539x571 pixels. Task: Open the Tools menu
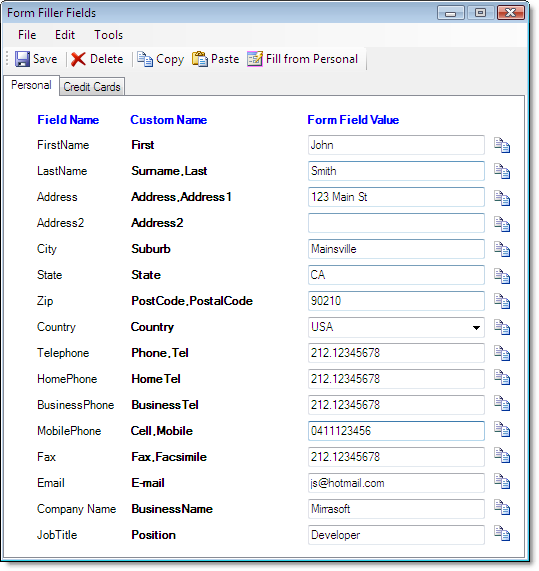[109, 35]
